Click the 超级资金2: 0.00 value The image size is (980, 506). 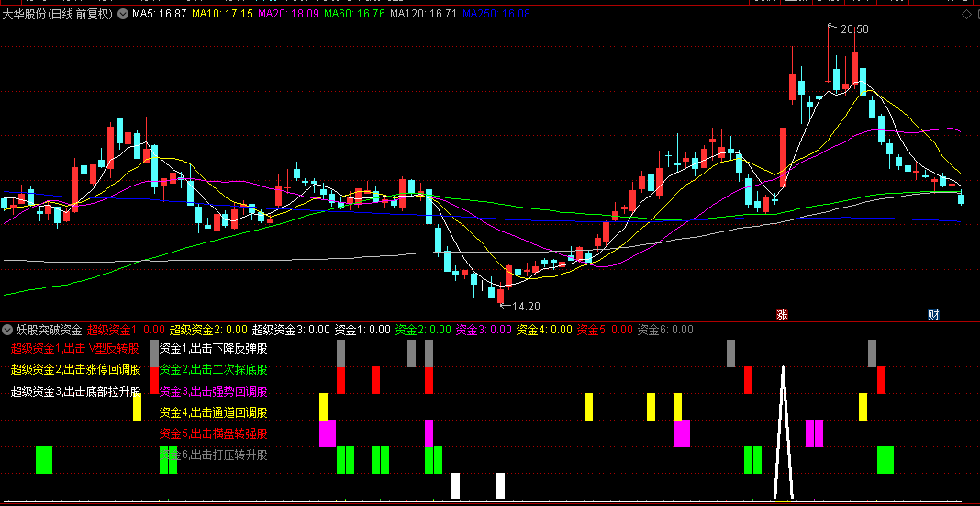(208, 329)
